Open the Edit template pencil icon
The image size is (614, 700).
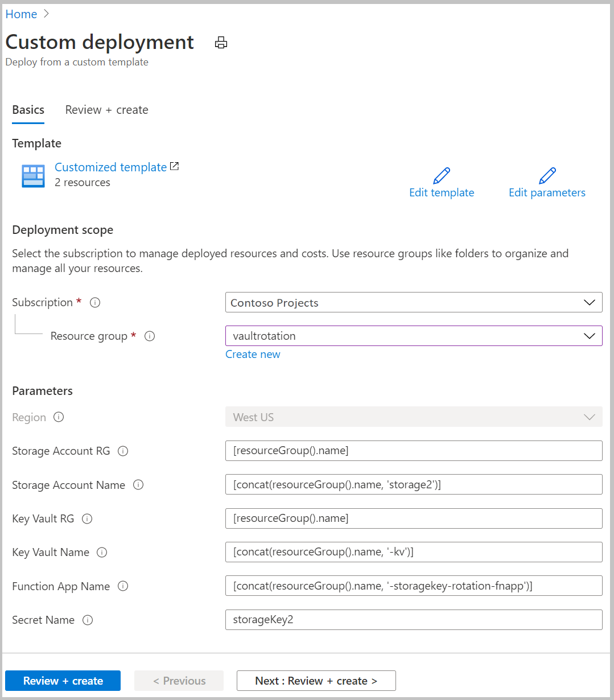441,176
